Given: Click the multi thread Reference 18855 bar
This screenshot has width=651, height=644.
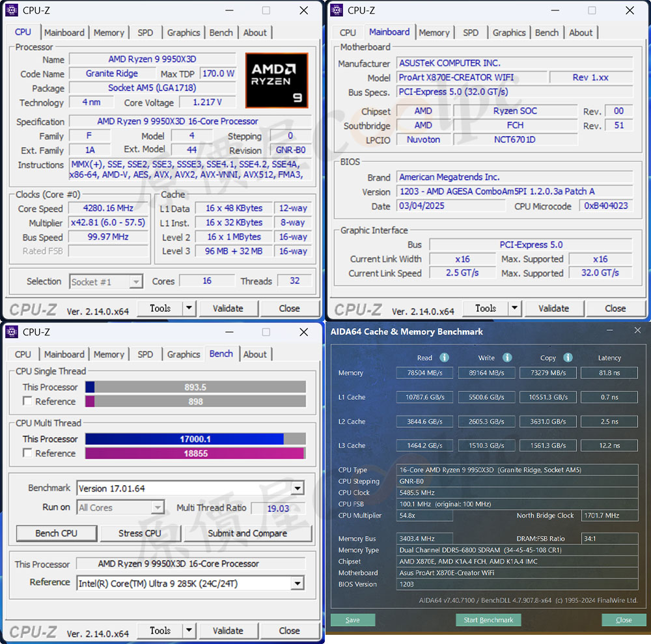Looking at the screenshot, I should point(195,453).
